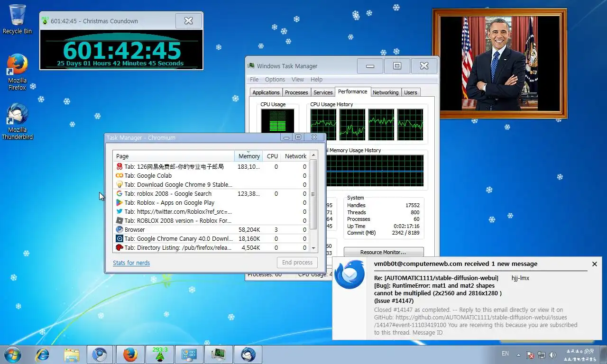Click the Google Play icon for Roblox Apps row
607x364 pixels.
120,203
